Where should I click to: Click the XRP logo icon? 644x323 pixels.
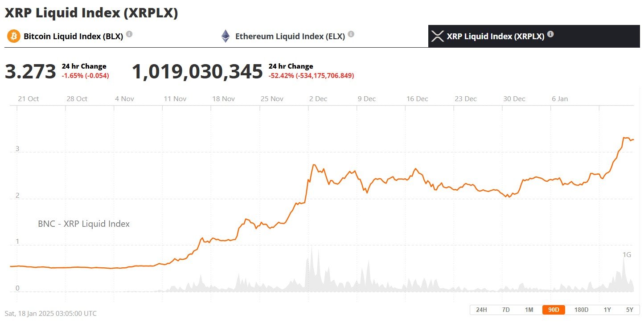[x=439, y=36]
